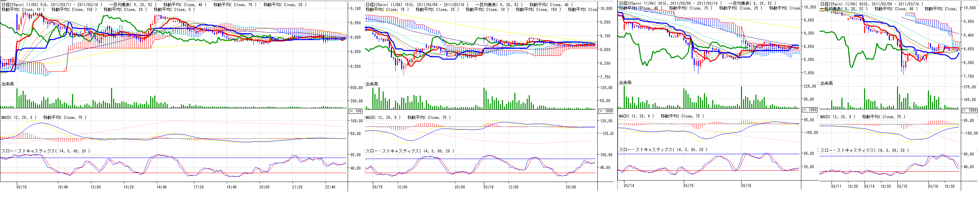980x220 pixels.
Task: Click the × 1000 box in 60-minute chart
Action: [x=969, y=110]
